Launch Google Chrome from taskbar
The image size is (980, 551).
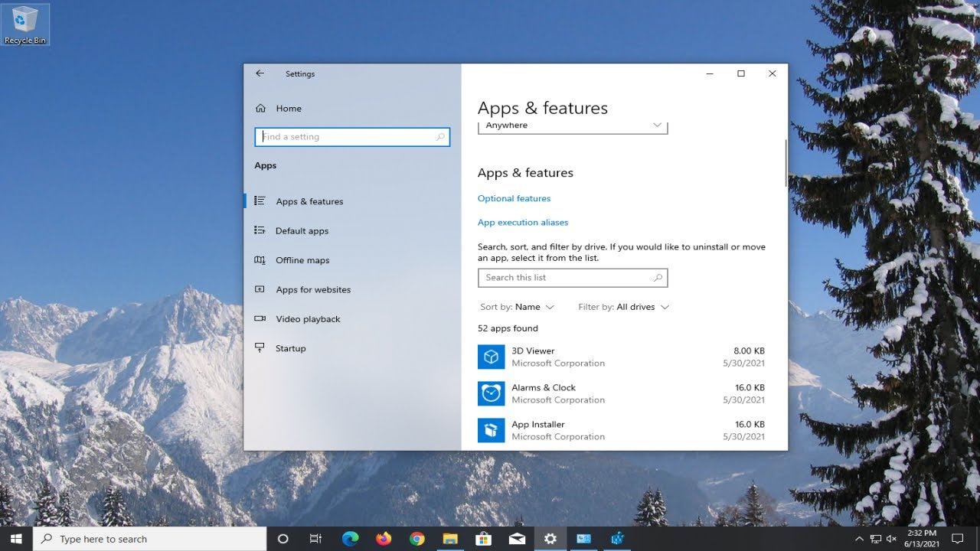pos(416,539)
